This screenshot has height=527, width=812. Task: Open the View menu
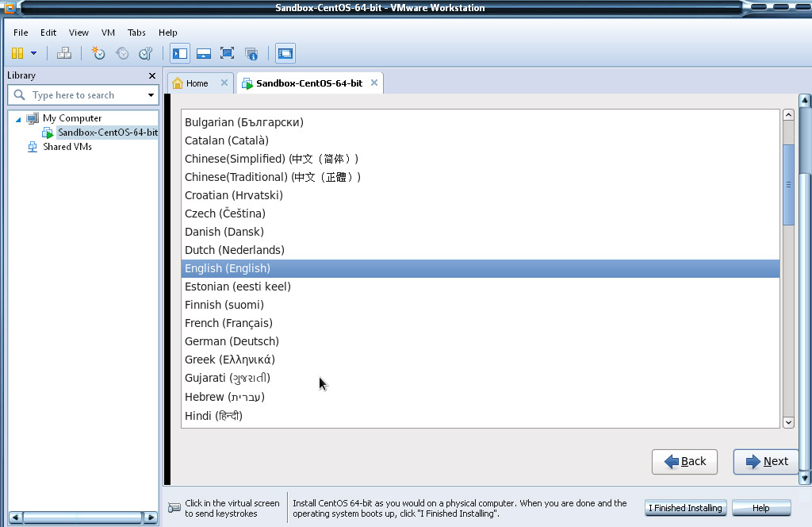point(79,33)
